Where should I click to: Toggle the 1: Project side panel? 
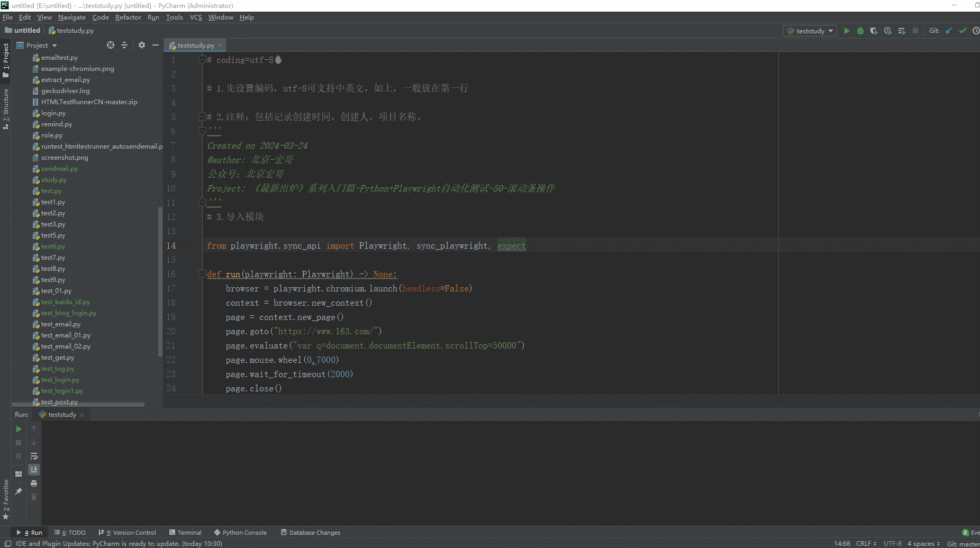[x=6, y=60]
